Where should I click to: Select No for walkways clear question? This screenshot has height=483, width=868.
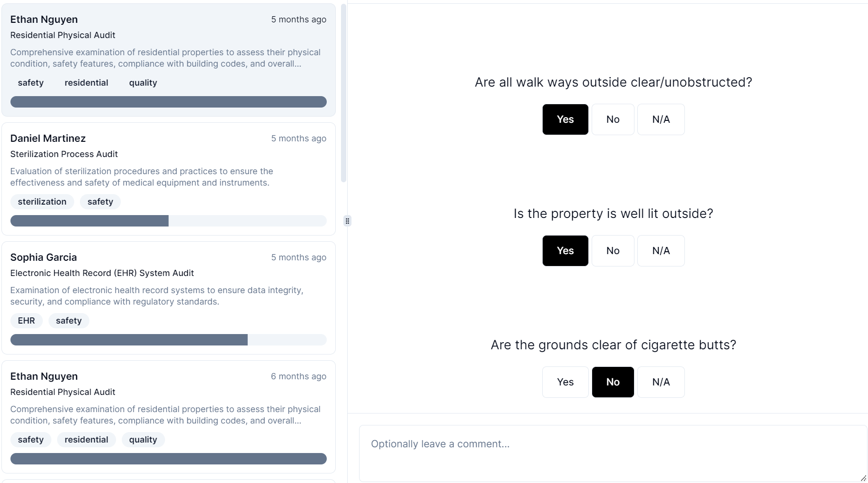[x=613, y=119]
